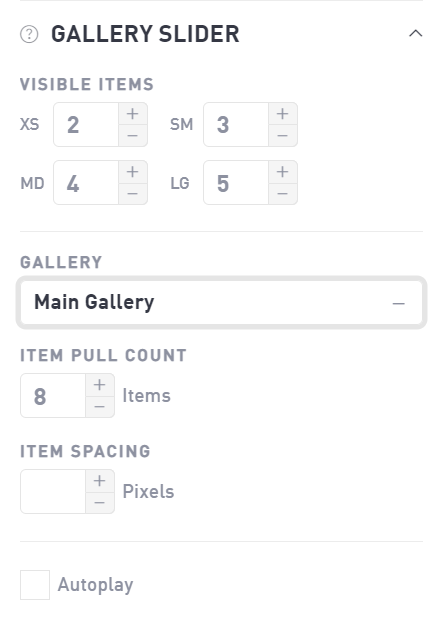Decrease MD visible items

133,193
